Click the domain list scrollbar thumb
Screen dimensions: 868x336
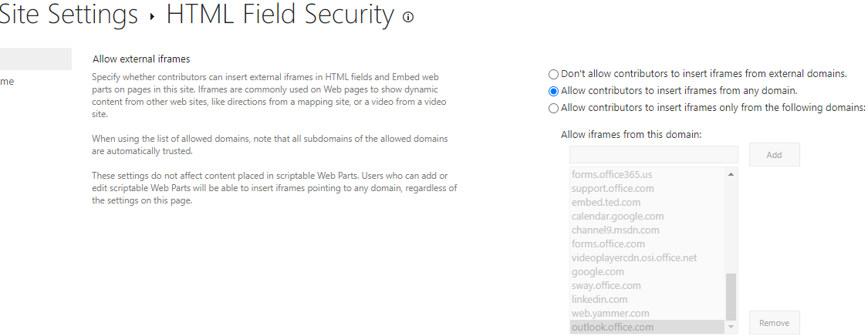(731, 297)
